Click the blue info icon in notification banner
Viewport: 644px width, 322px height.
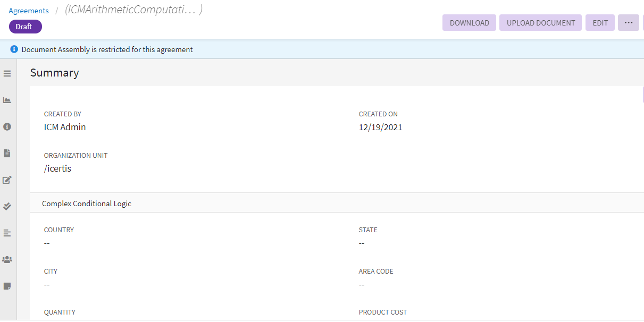click(x=14, y=49)
